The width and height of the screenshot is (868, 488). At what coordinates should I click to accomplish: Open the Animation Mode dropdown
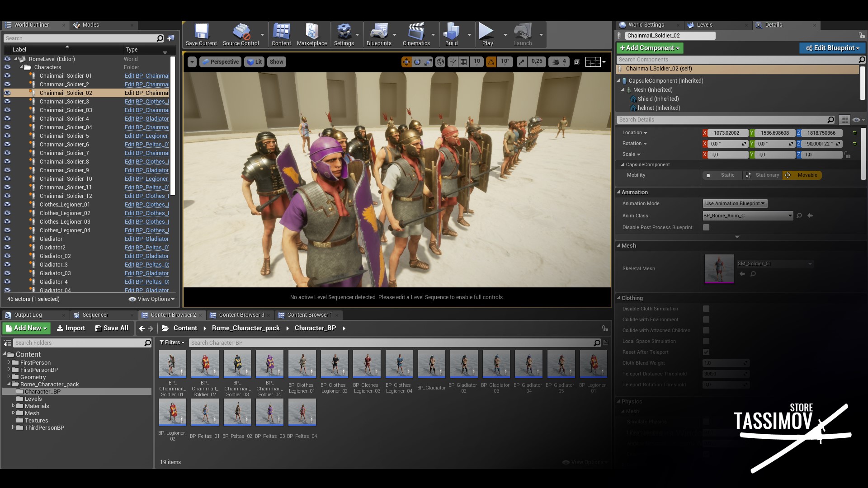pos(735,203)
